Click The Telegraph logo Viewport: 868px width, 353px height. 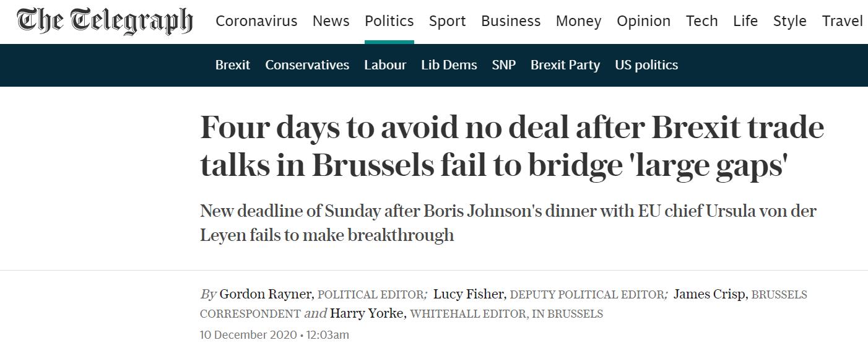click(105, 21)
